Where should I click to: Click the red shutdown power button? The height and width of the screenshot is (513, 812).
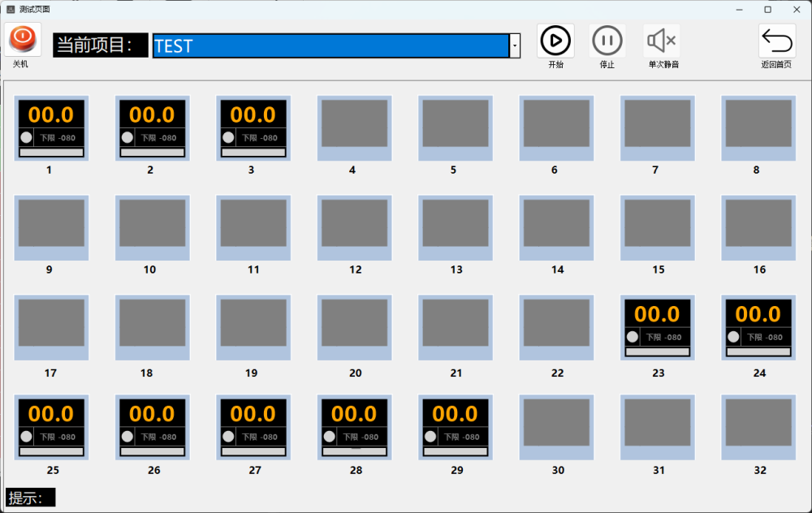tap(22, 39)
